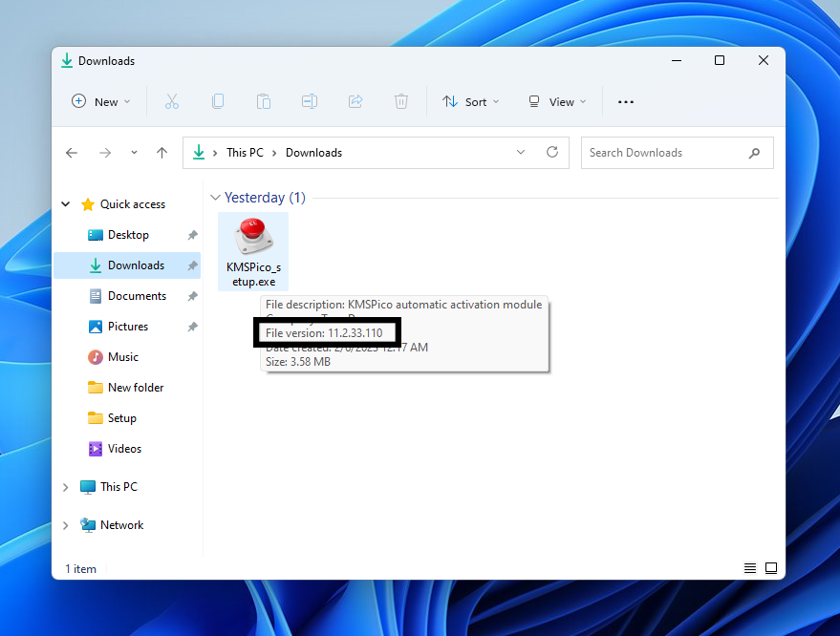Open the Sort dropdown menu
The image size is (840, 636).
point(471,102)
